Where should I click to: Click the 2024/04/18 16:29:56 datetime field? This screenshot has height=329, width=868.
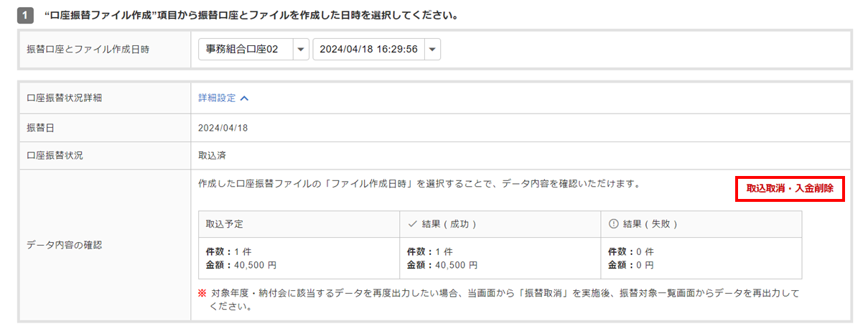pos(368,50)
